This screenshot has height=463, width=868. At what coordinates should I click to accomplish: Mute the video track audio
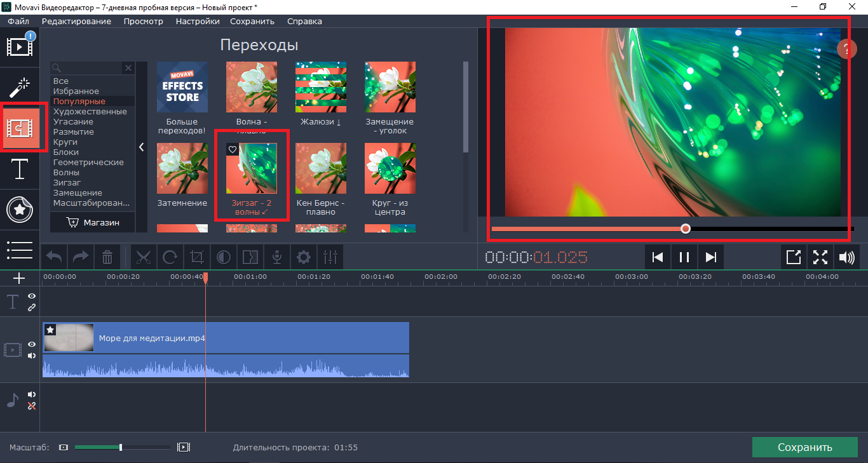(x=32, y=356)
